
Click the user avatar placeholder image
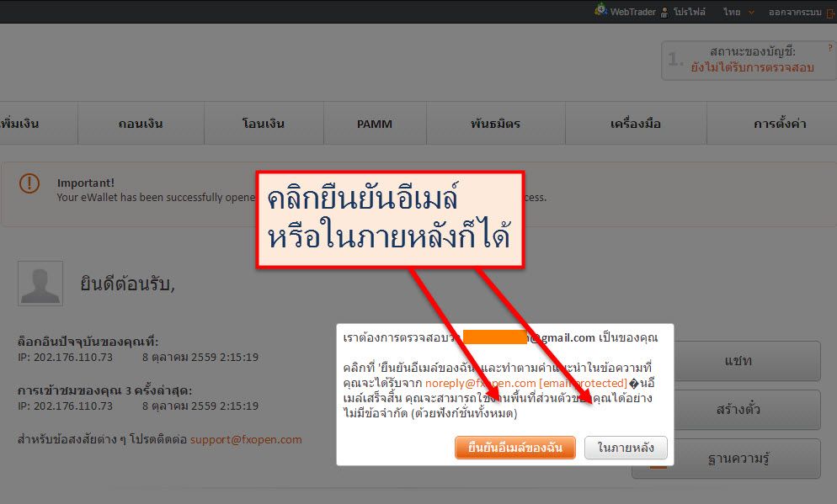pos(40,284)
